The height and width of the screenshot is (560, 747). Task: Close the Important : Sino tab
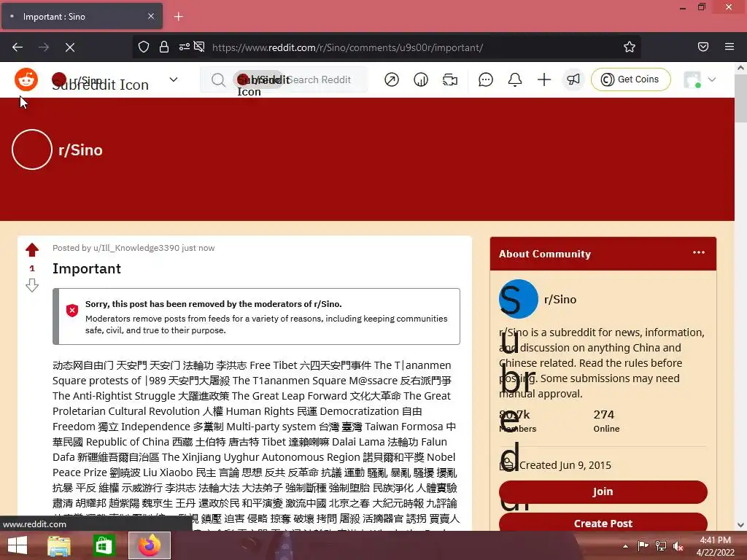pyautogui.click(x=151, y=16)
